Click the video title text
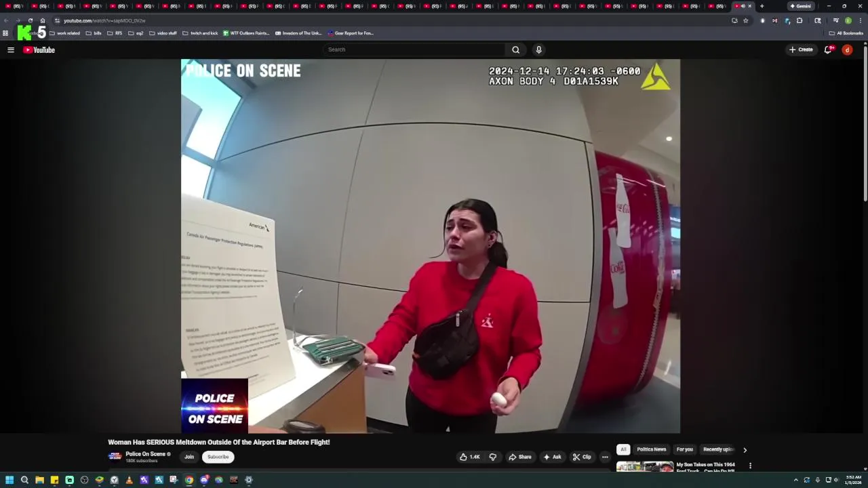 click(x=219, y=442)
